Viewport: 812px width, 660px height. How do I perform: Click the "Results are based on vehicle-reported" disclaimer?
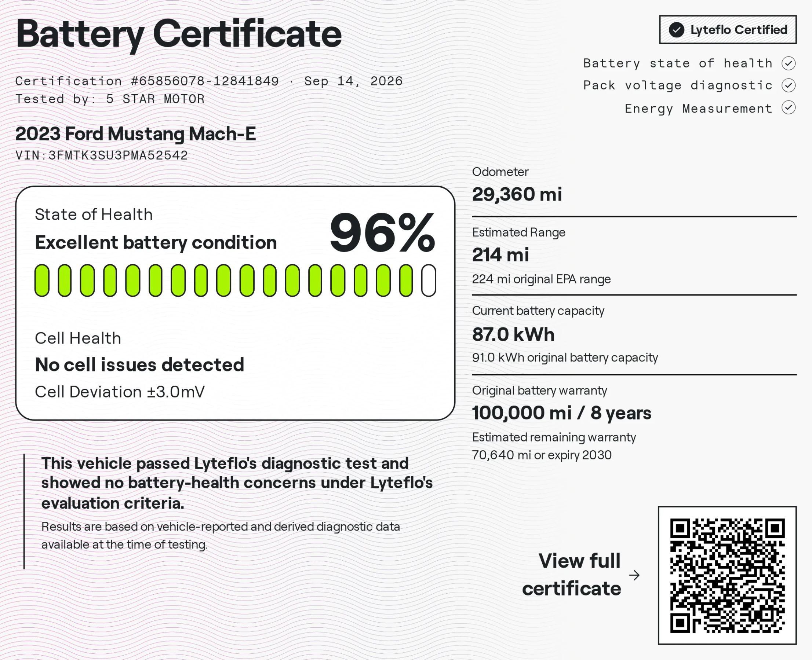click(x=221, y=536)
